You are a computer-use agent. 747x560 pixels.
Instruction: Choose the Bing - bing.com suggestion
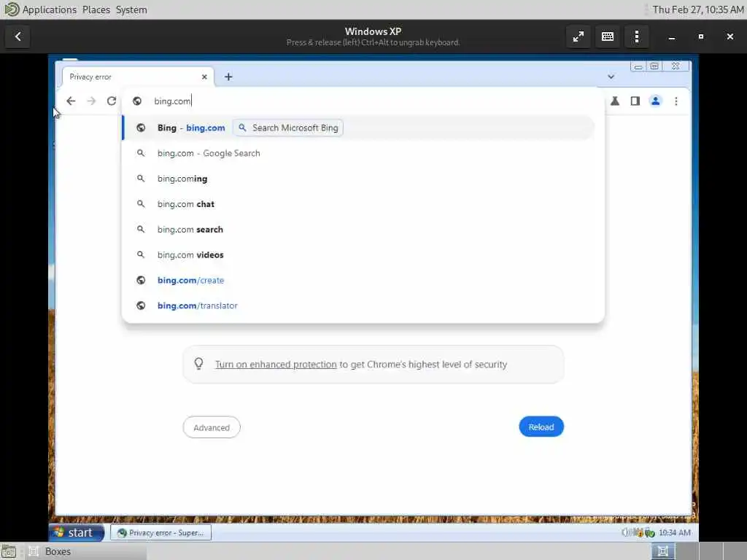coord(358,128)
